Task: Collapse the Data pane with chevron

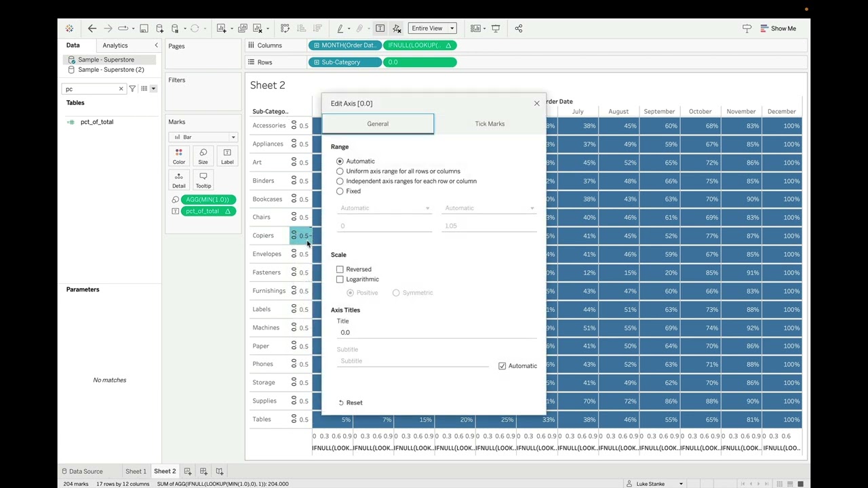Action: pos(156,45)
